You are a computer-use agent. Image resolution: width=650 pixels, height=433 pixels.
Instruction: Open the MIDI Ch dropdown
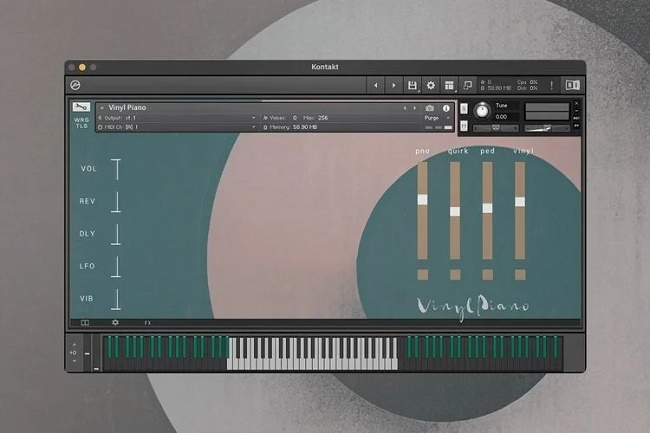(177, 127)
